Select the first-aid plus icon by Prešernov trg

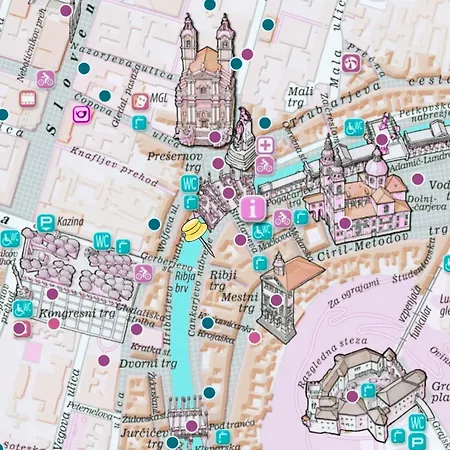(x=265, y=146)
